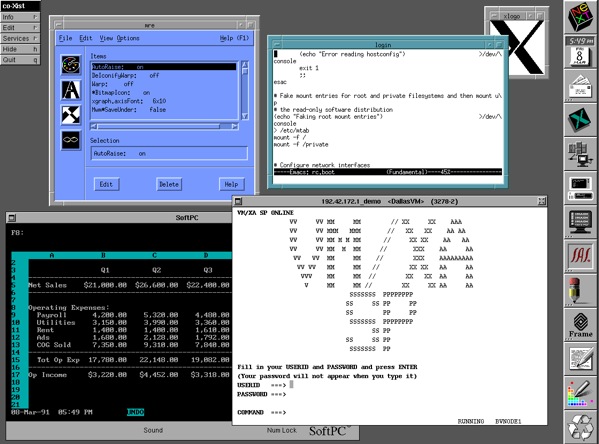The height and width of the screenshot is (444, 599).
Task: Click the vertical scrollbar thumb beside Items list
Action: coord(245,72)
